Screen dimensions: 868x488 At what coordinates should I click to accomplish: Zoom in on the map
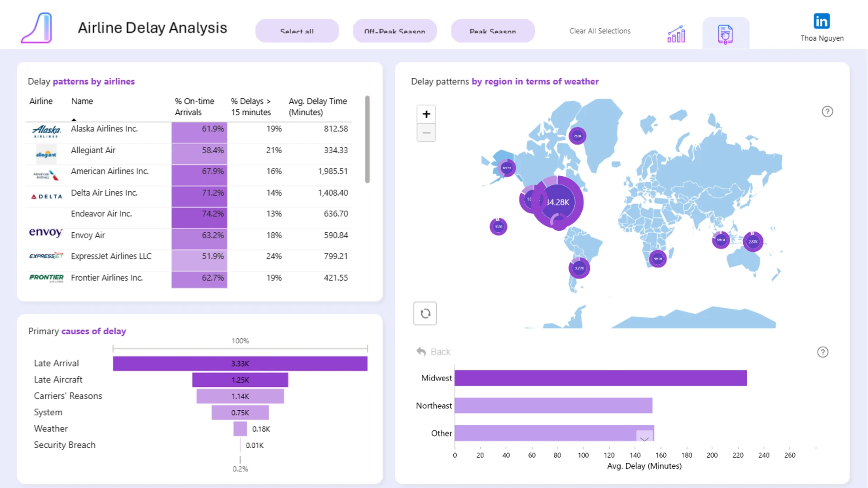(426, 114)
